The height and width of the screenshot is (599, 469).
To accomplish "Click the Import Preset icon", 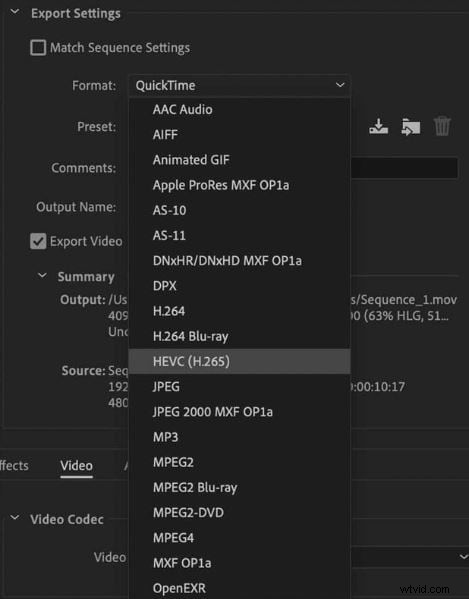I will click(x=411, y=127).
